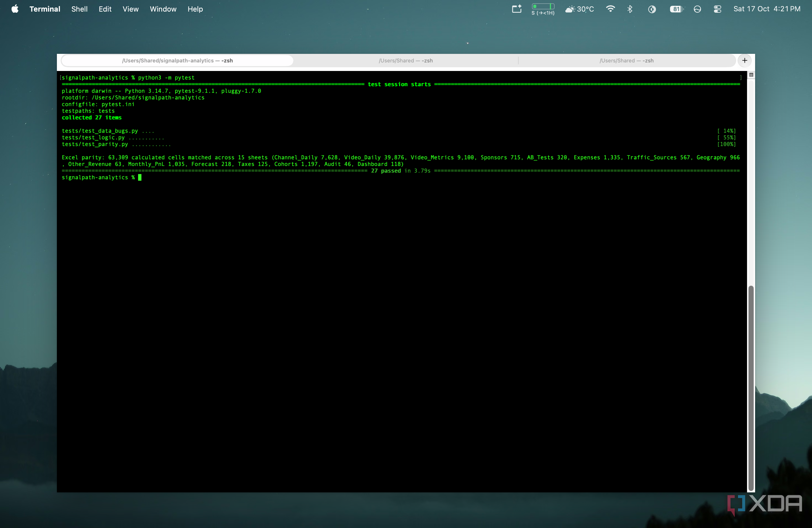
Task: Click the '[ 14%]' progress value
Action: [x=726, y=131]
